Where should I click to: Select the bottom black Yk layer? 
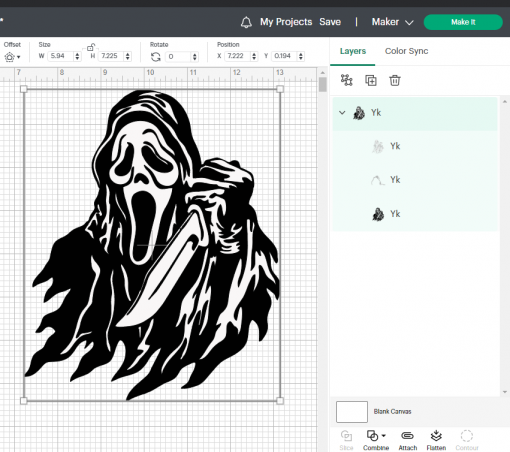(415, 214)
